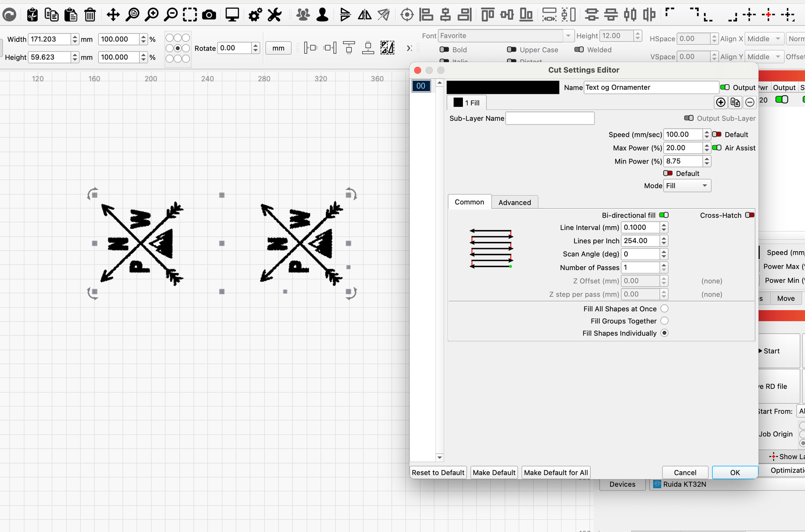Click the camera capture icon
This screenshot has height=532, width=805.
(x=209, y=15)
